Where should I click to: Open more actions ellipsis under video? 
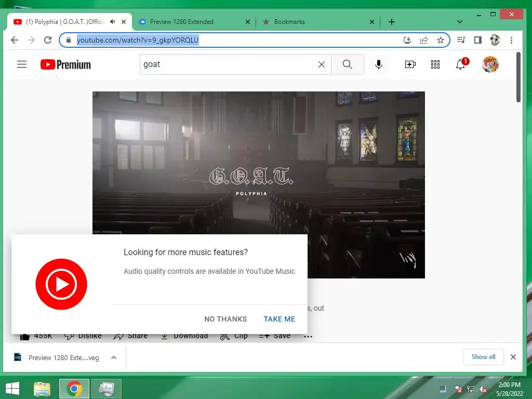pos(308,337)
